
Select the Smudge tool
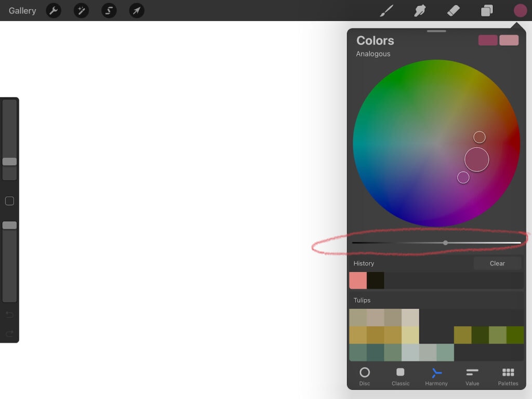pyautogui.click(x=420, y=10)
